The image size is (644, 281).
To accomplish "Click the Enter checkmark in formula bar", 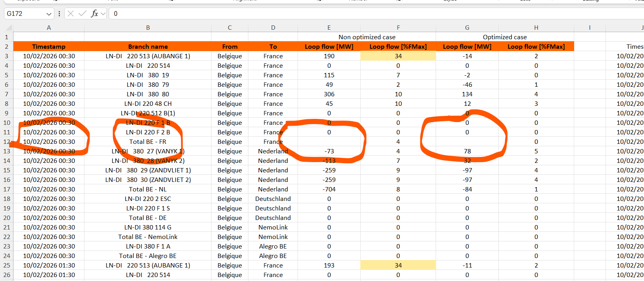I will [82, 13].
